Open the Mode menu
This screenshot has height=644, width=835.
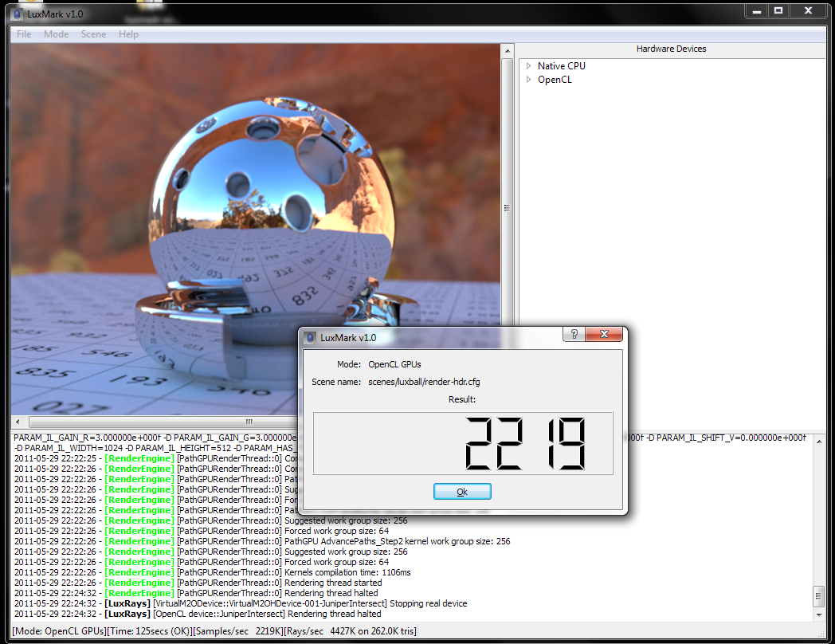56,34
